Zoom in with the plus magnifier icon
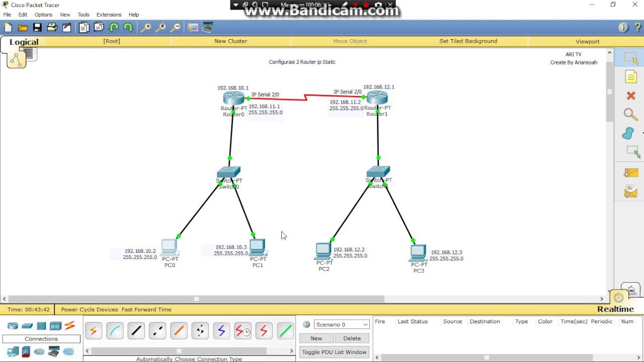The image size is (644, 362). pos(146,28)
